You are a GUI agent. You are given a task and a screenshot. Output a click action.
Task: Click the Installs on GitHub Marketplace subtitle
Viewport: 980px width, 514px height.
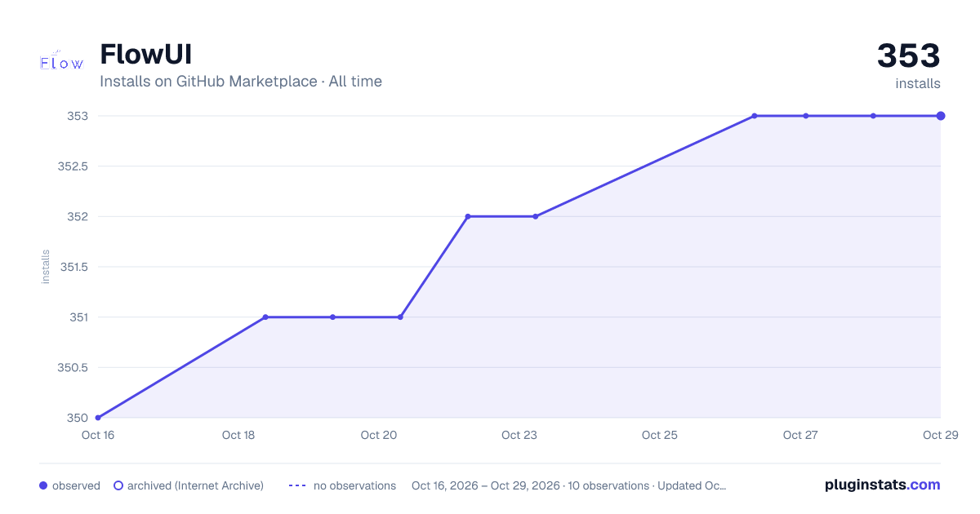[241, 82]
